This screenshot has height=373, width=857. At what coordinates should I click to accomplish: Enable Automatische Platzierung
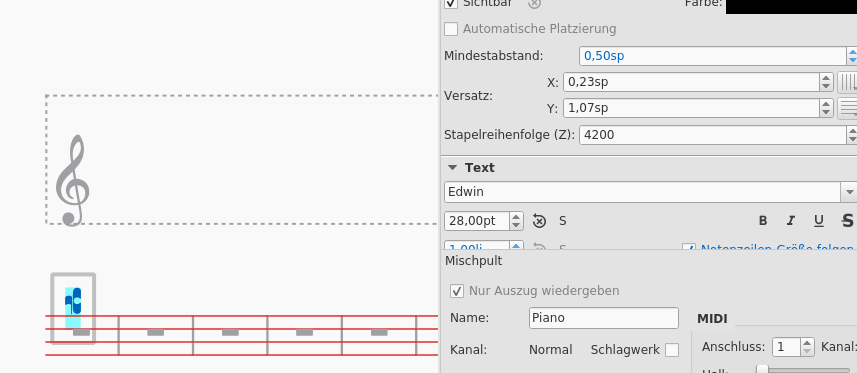(x=451, y=29)
